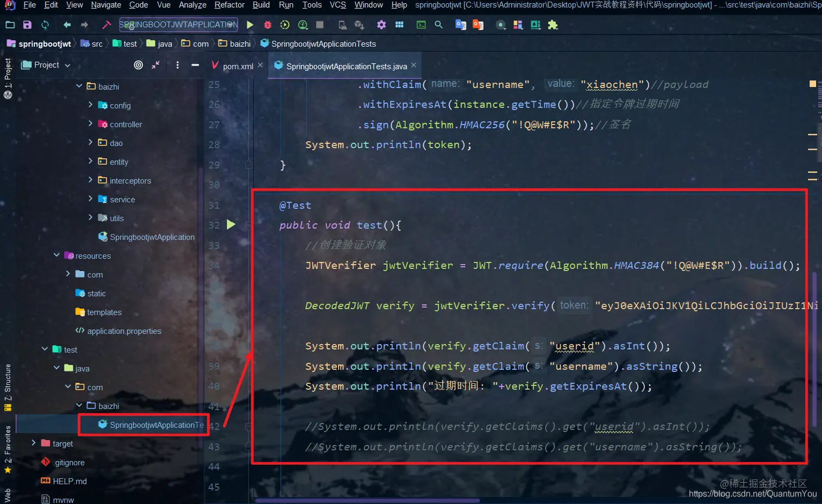Open Settings with the purple gear icon
Image resolution: width=822 pixels, height=504 pixels.
[382, 25]
